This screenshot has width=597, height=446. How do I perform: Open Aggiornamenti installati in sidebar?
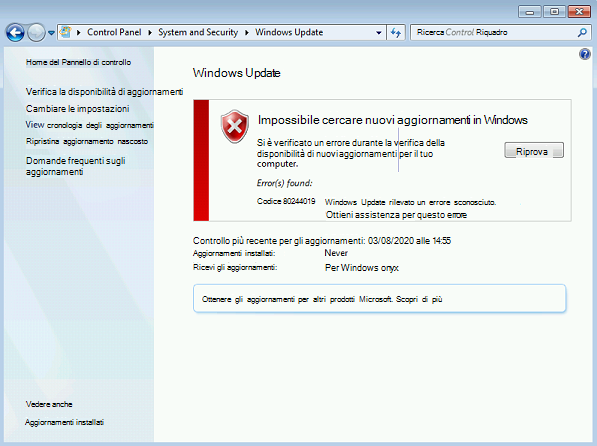(64, 422)
